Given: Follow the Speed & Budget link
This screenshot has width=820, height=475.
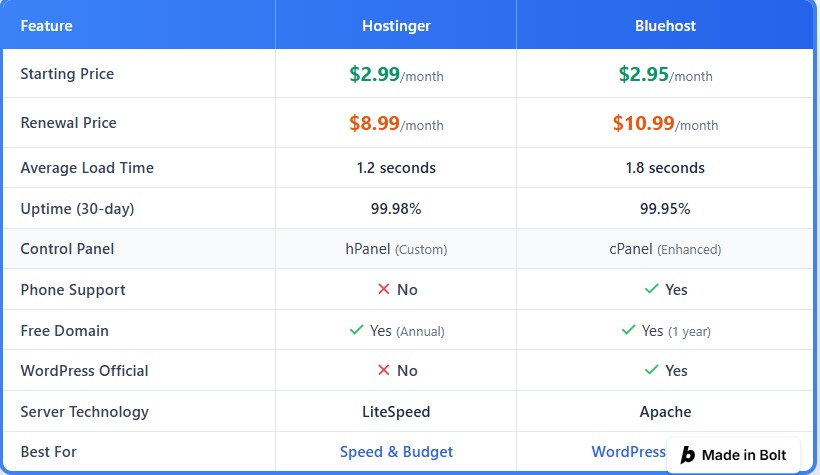Looking at the screenshot, I should tap(396, 452).
